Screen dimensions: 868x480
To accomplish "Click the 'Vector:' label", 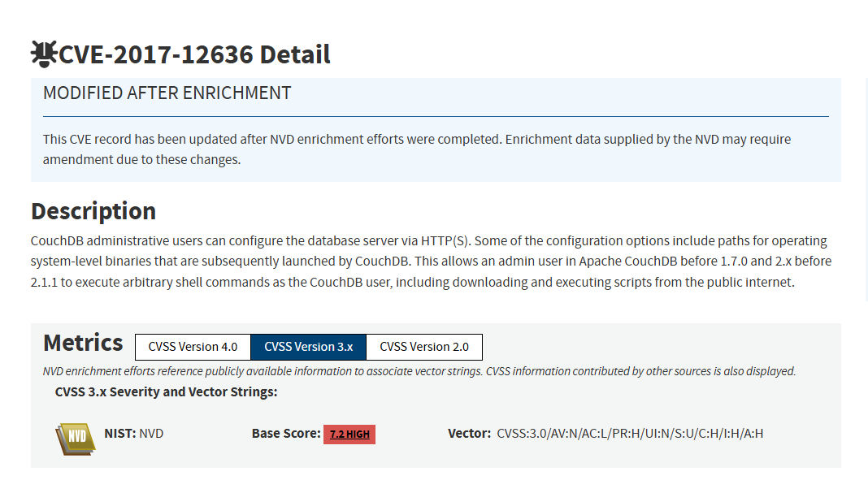I will click(x=470, y=434).
